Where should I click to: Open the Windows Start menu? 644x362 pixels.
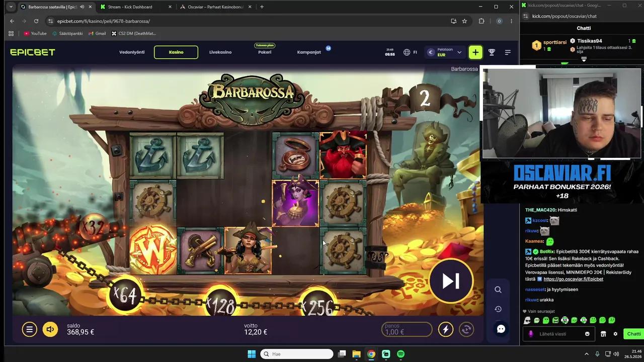coord(252,354)
